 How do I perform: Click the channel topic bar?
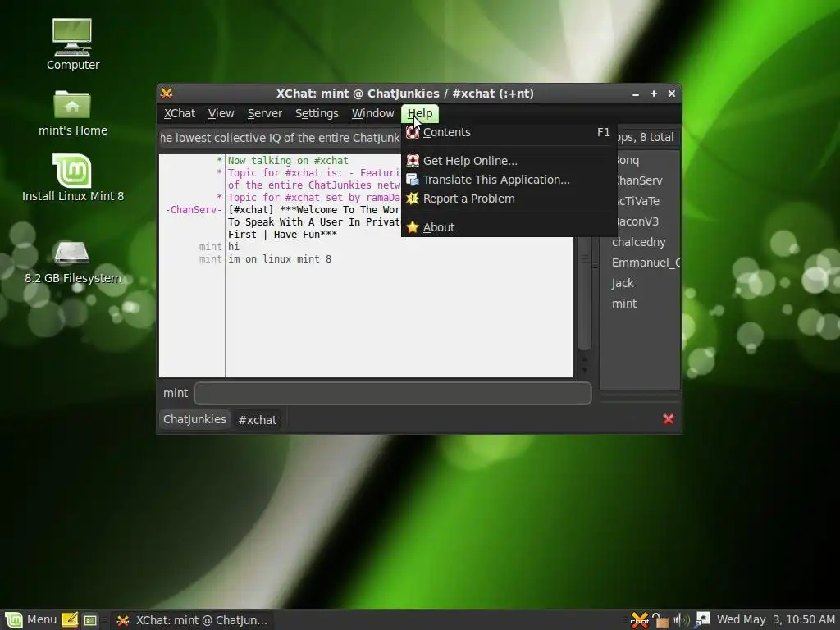(x=281, y=138)
